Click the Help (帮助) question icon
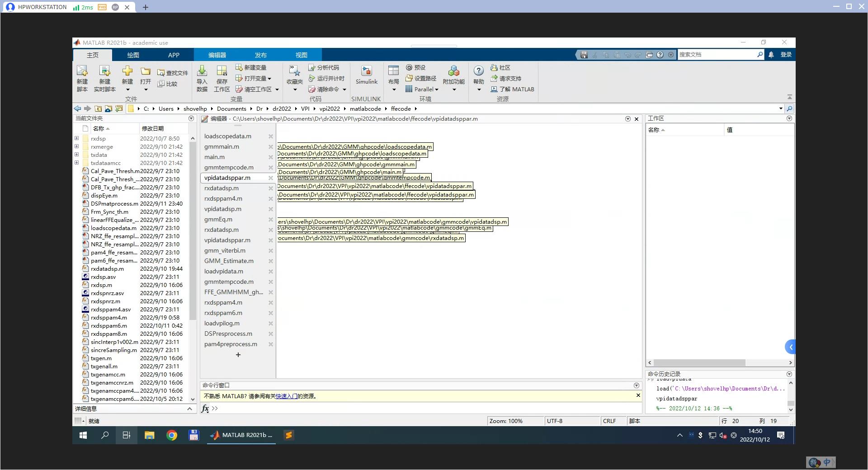868x470 pixels. (x=478, y=70)
